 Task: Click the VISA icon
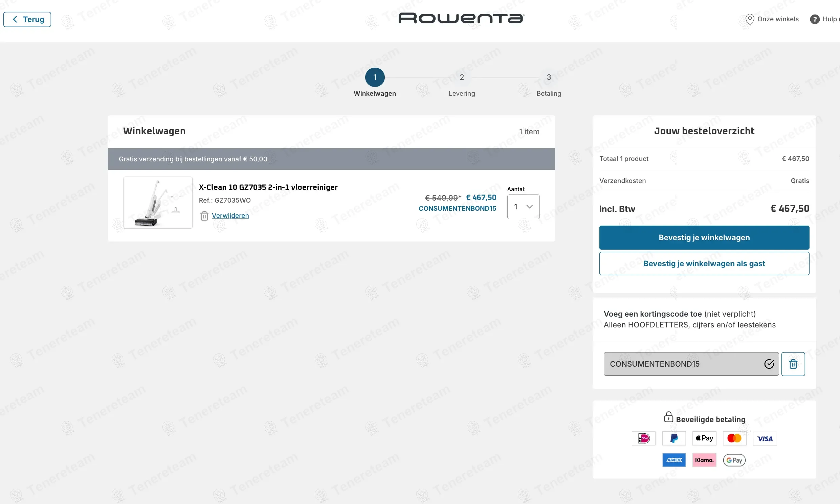point(765,438)
